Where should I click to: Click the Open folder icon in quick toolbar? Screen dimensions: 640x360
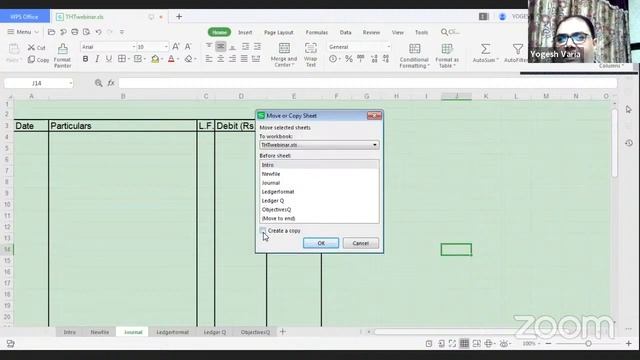click(x=51, y=32)
